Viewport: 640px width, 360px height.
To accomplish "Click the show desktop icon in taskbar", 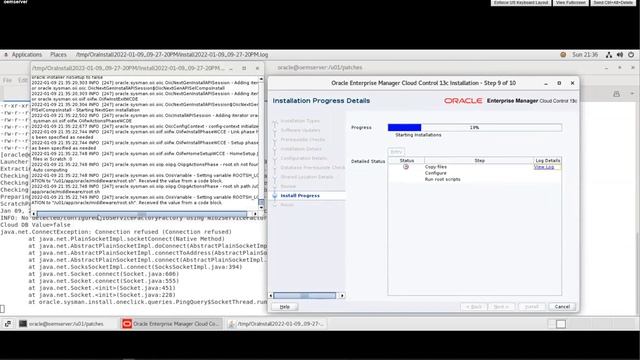I will coord(8,324).
